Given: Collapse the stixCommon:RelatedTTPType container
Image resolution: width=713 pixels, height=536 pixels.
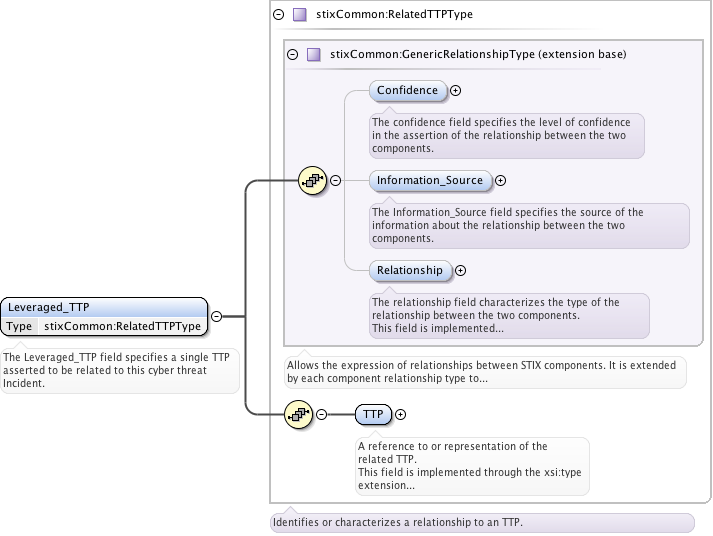Looking at the screenshot, I should (279, 15).
